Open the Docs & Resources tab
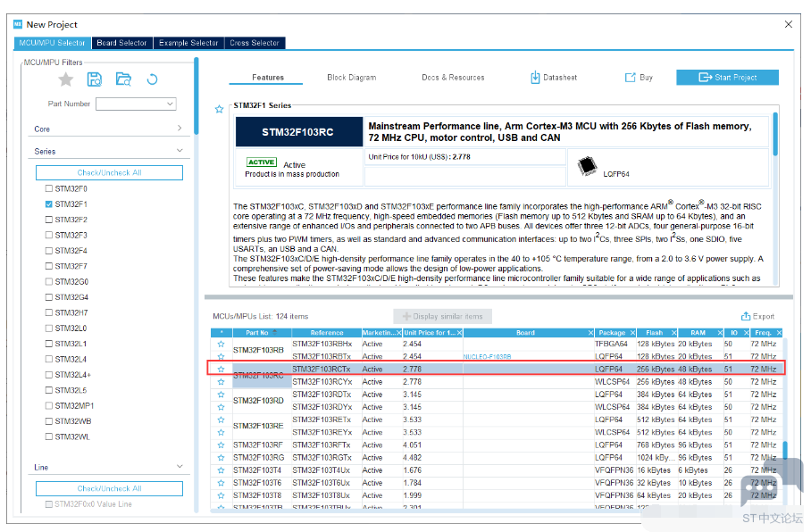Screen dimensions: 811x532 pyautogui.click(x=453, y=78)
